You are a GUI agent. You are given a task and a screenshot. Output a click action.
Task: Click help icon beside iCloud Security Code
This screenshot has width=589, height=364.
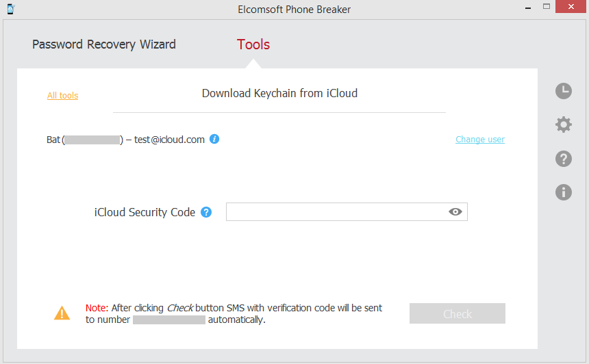tap(206, 212)
